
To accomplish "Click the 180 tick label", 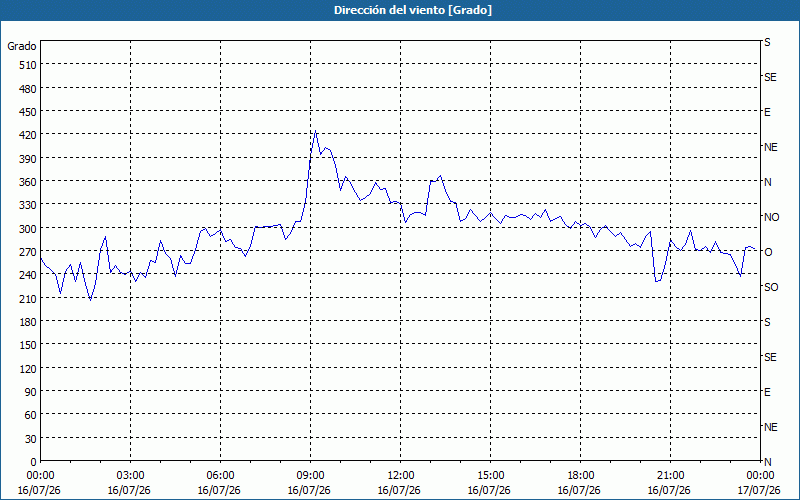I will pyautogui.click(x=28, y=322).
